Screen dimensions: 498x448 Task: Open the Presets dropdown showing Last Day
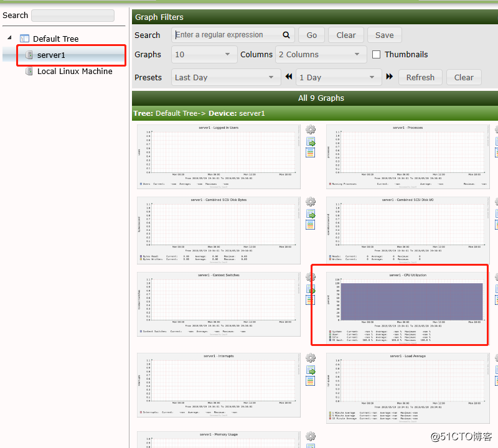pyautogui.click(x=226, y=77)
